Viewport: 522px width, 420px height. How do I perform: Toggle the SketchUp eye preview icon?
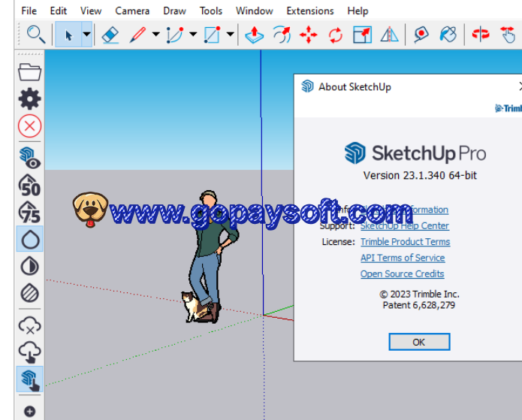(x=29, y=158)
